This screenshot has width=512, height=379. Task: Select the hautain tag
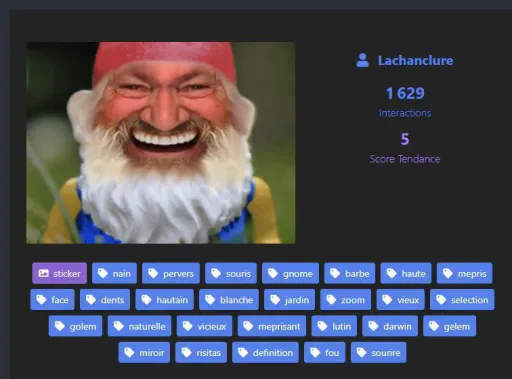point(165,300)
